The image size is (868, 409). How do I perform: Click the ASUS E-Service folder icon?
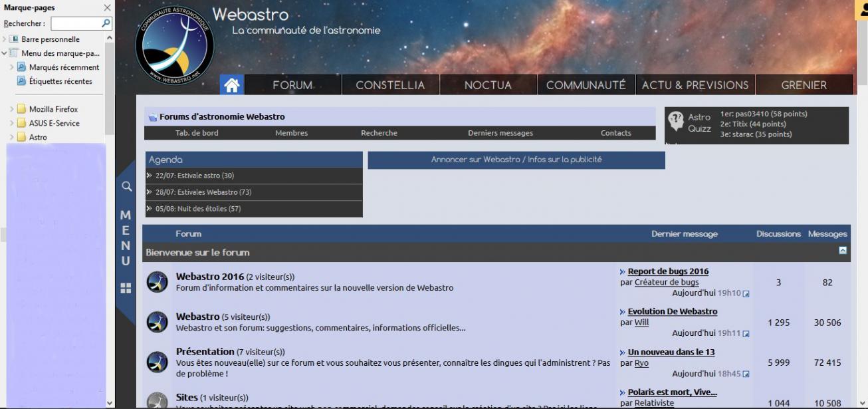(x=21, y=123)
